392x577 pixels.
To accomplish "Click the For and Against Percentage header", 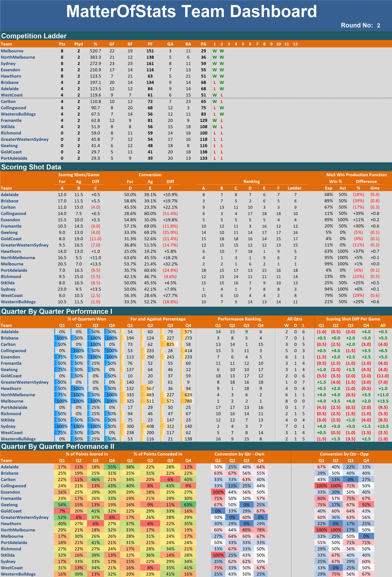I will 158,319.
